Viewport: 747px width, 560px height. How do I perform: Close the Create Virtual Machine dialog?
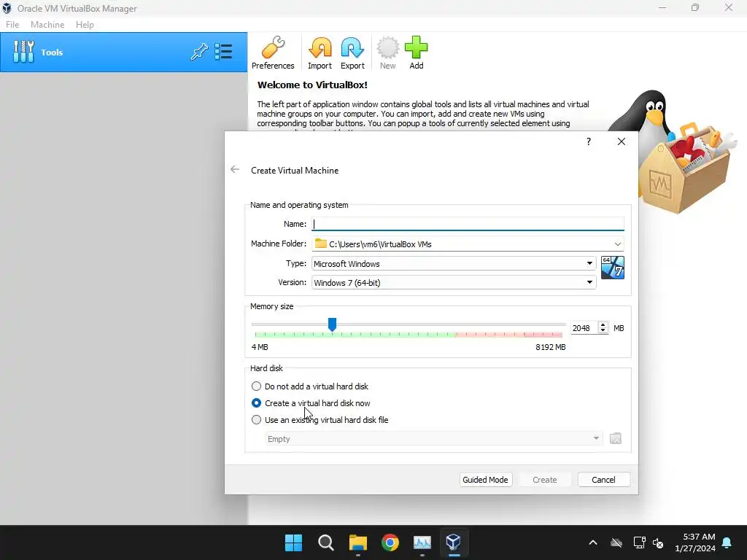[622, 141]
